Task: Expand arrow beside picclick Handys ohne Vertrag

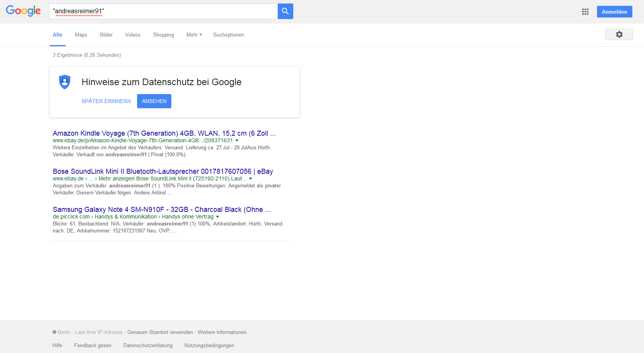Action: click(218, 217)
